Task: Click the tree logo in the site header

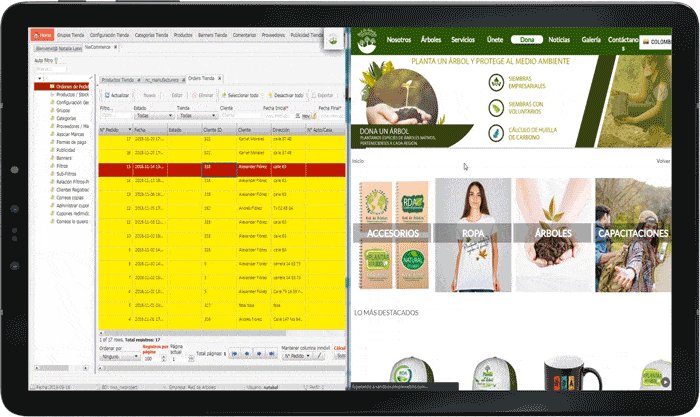Action: pyautogui.click(x=366, y=41)
